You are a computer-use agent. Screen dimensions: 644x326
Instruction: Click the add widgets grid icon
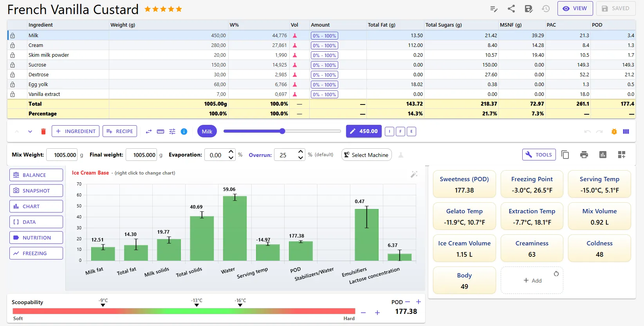click(622, 155)
